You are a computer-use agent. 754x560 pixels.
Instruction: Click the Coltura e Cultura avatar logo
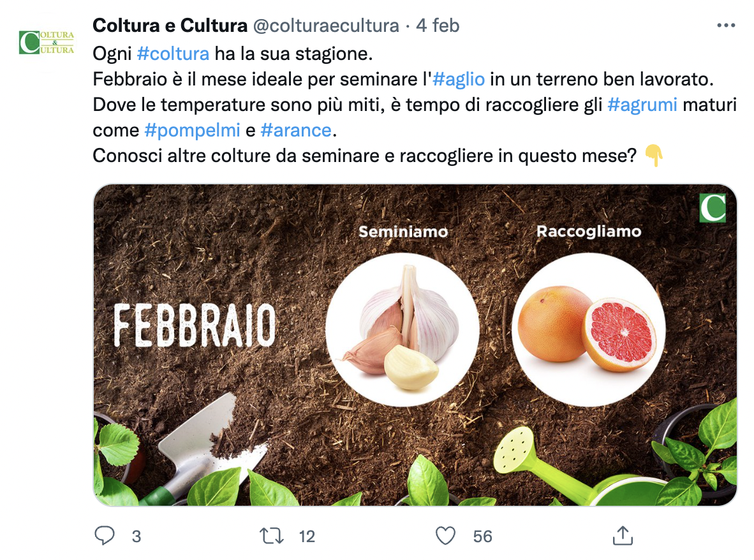(46, 42)
